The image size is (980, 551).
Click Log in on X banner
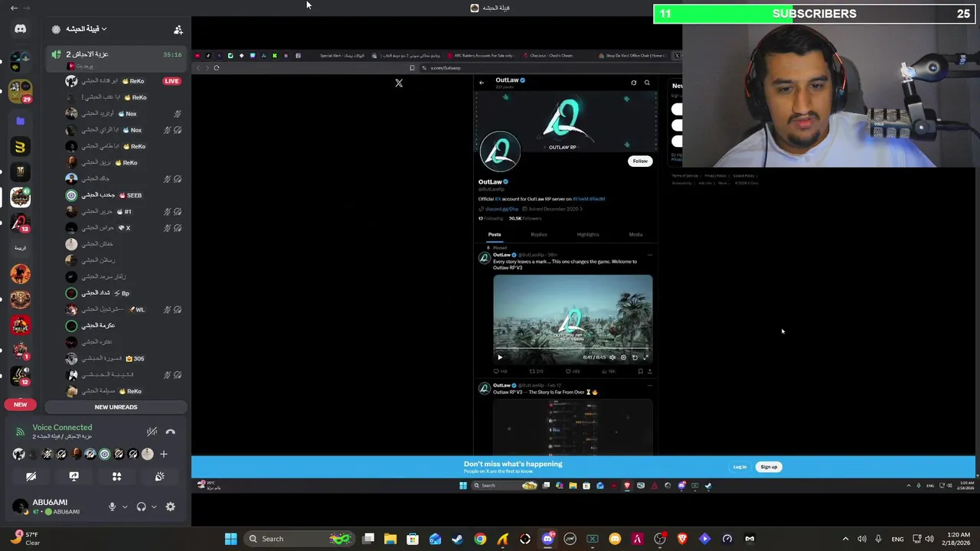point(740,467)
